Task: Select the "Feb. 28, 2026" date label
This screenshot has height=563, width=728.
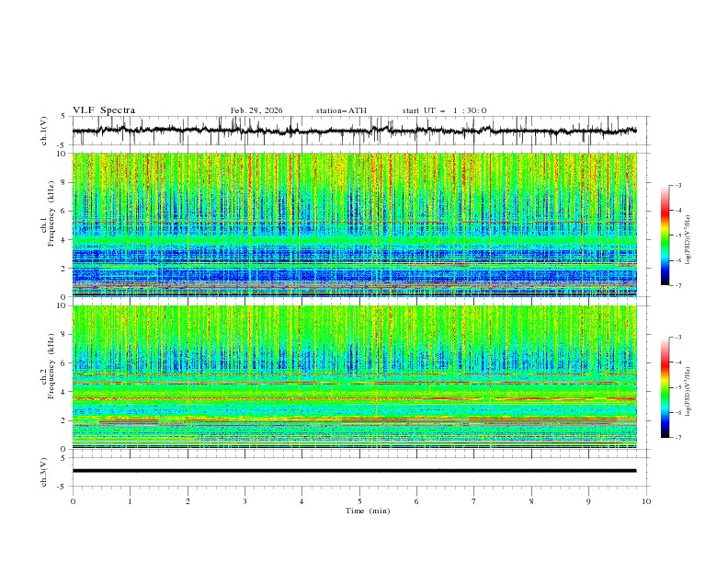Action: tap(256, 110)
